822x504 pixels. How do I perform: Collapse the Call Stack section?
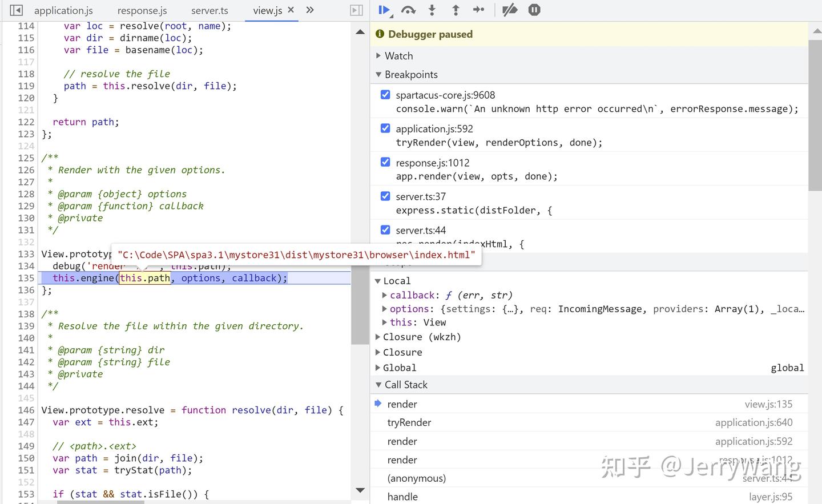click(378, 385)
